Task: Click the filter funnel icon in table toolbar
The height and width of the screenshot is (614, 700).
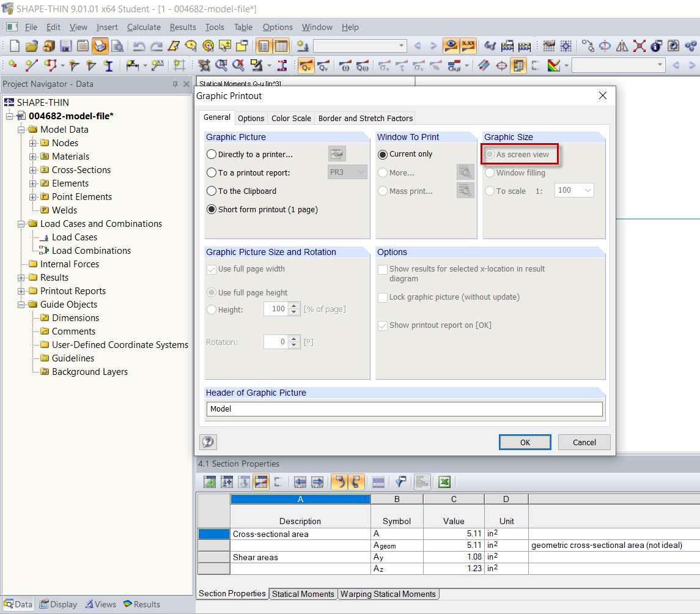Action: click(x=400, y=482)
